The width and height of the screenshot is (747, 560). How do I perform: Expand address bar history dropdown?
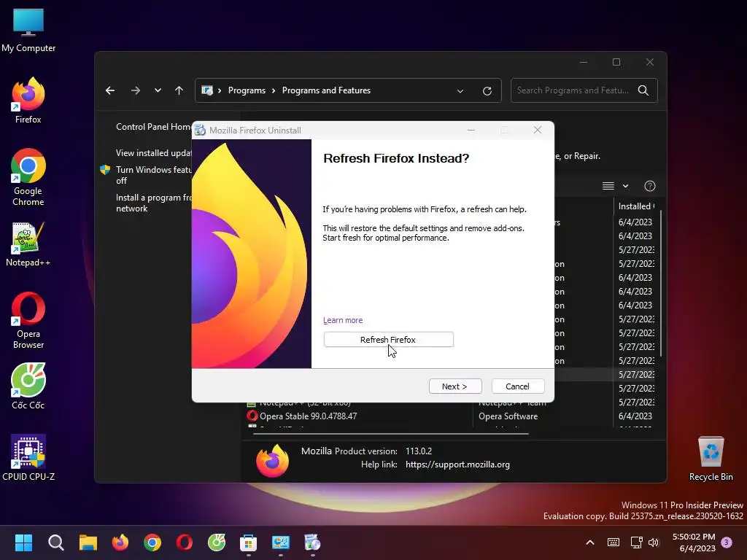tap(460, 91)
